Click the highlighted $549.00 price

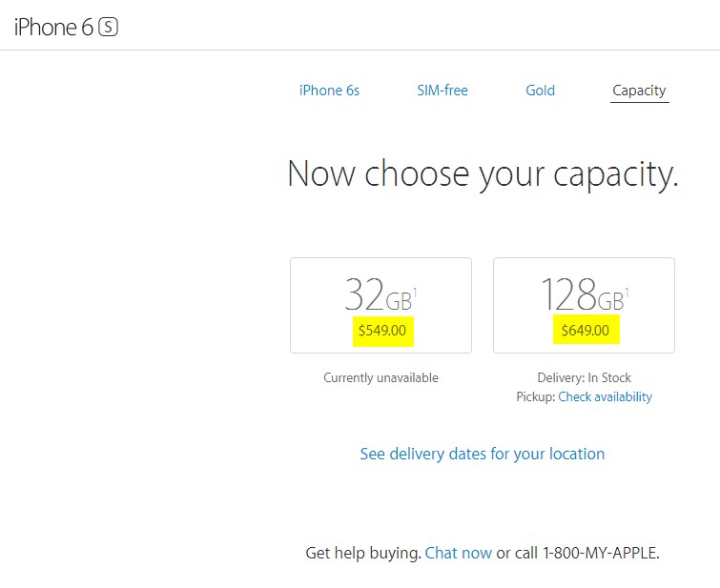(x=381, y=331)
